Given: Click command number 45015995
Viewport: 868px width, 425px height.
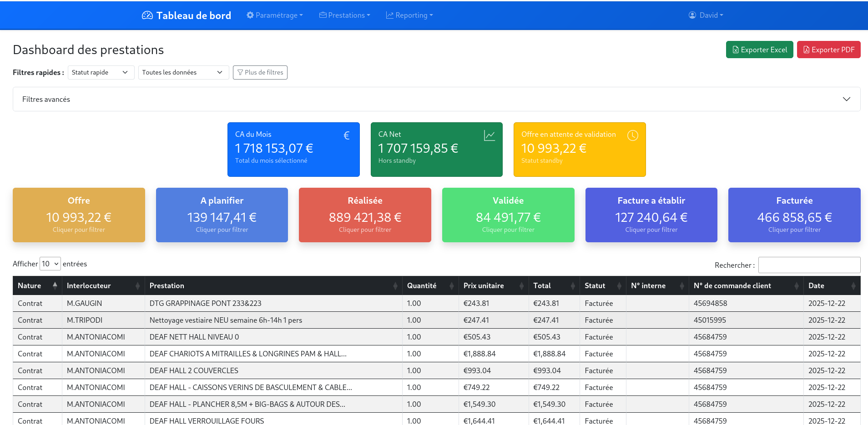Looking at the screenshot, I should point(710,320).
